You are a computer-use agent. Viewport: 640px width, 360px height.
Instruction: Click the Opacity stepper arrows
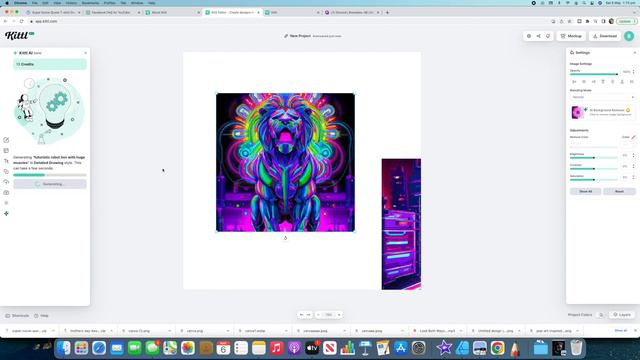[633, 72]
